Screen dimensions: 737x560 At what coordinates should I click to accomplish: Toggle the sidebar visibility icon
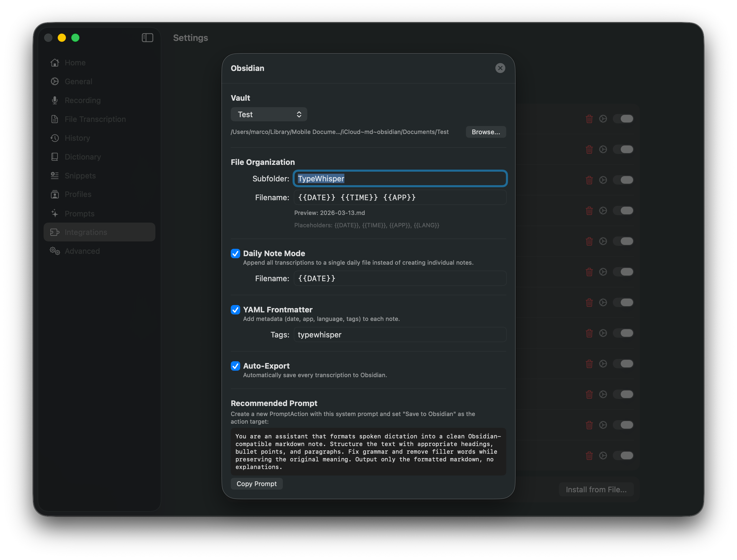(x=147, y=38)
